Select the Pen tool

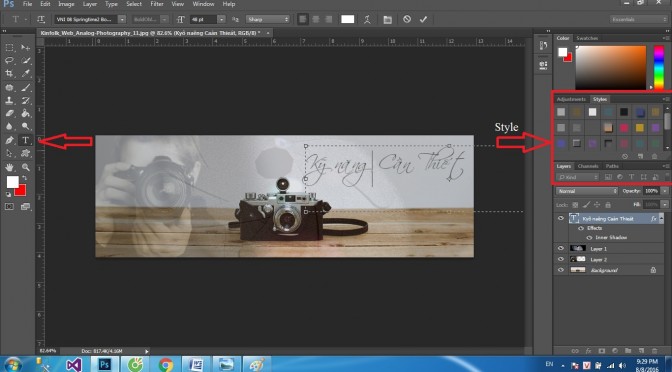point(9,140)
